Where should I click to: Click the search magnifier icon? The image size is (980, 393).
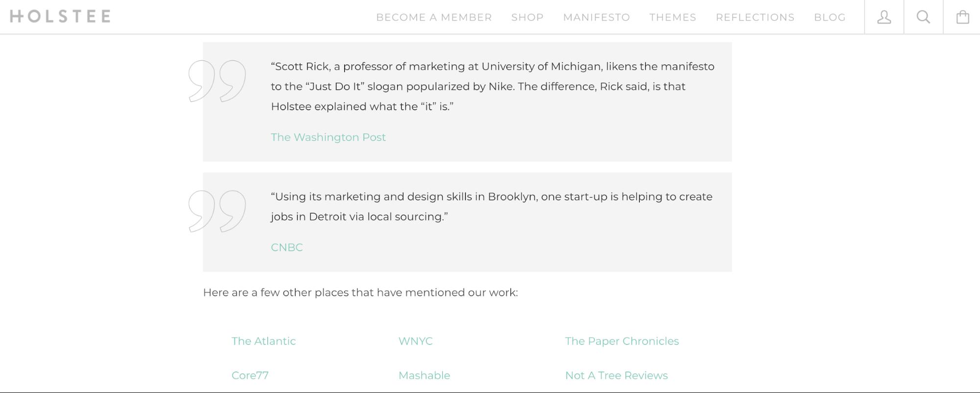[923, 17]
